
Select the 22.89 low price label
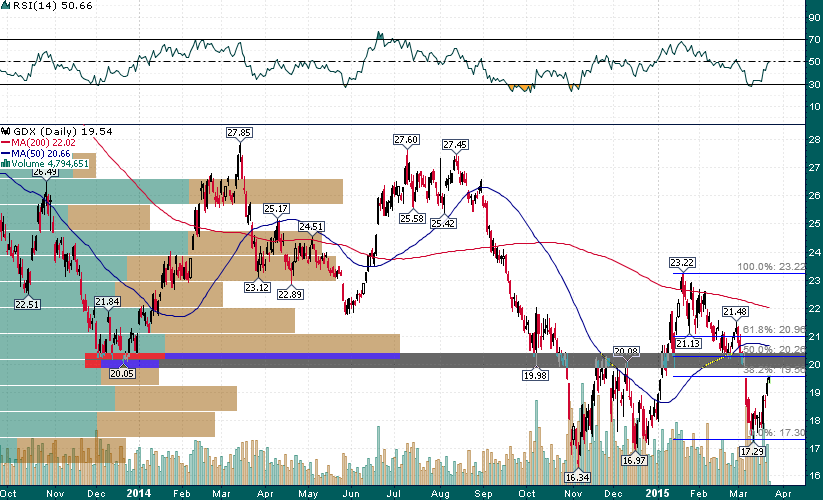pos(290,294)
